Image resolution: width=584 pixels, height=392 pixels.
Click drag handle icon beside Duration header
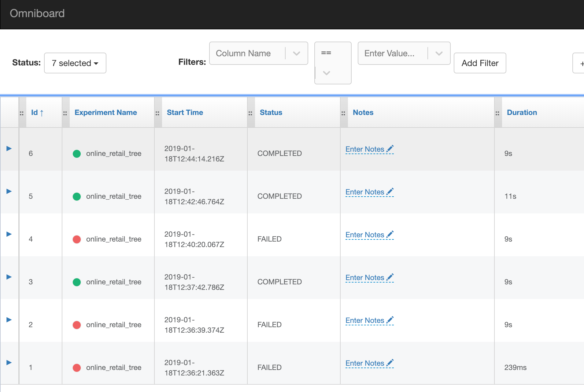pos(497,113)
